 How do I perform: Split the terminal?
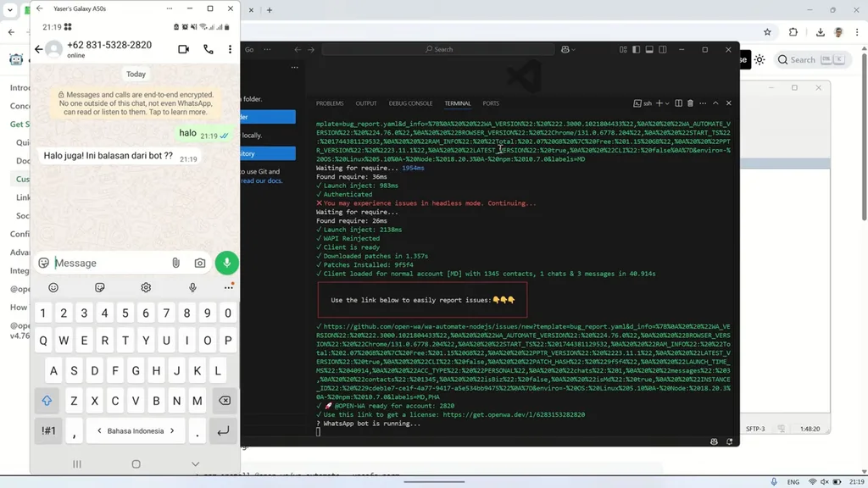click(678, 103)
